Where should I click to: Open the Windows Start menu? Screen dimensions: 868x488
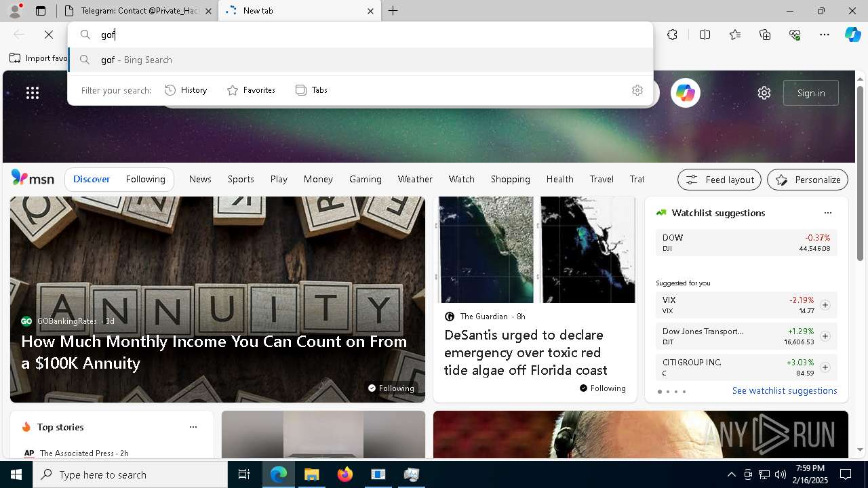(16, 474)
